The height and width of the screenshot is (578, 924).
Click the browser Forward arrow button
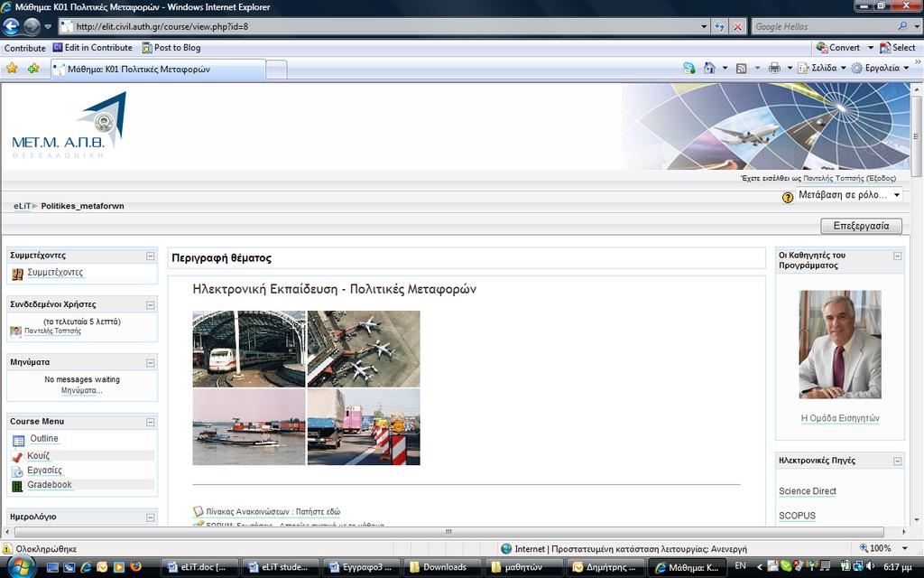32,26
